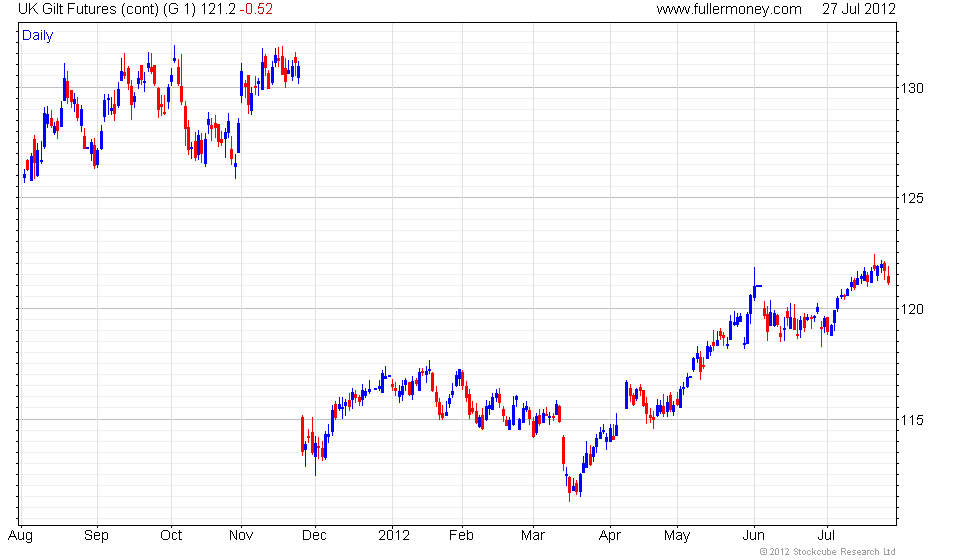Click the Oct axis label
Image resolution: width=980 pixels, height=560 pixels.
point(171,536)
